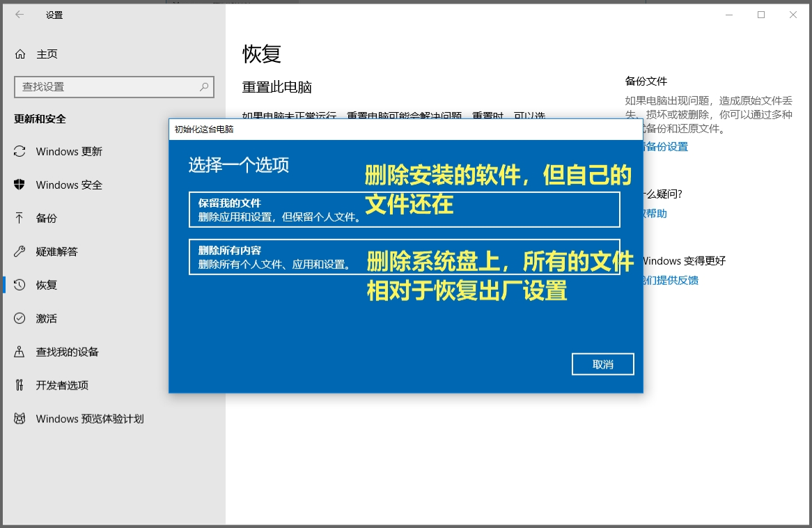The image size is (812, 528).
Task: Click the Windows 安全 shield icon
Action: [x=19, y=185]
